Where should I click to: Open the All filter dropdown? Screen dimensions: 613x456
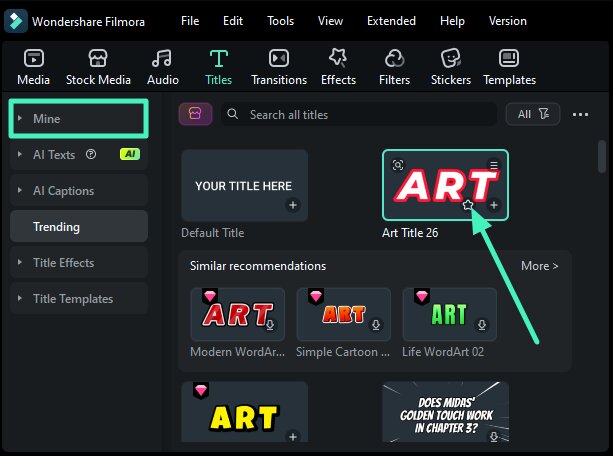533,114
